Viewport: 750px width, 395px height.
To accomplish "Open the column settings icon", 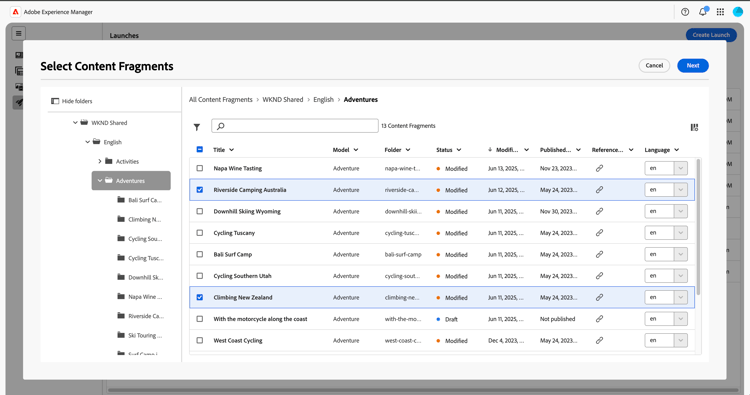I will point(694,127).
